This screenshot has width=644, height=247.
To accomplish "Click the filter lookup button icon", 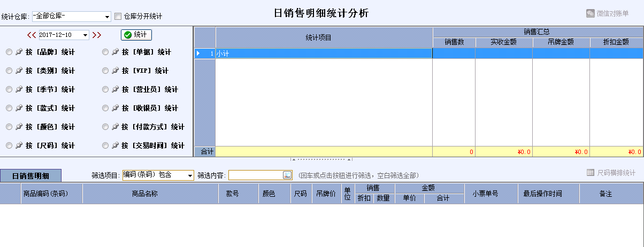I will (287, 175).
